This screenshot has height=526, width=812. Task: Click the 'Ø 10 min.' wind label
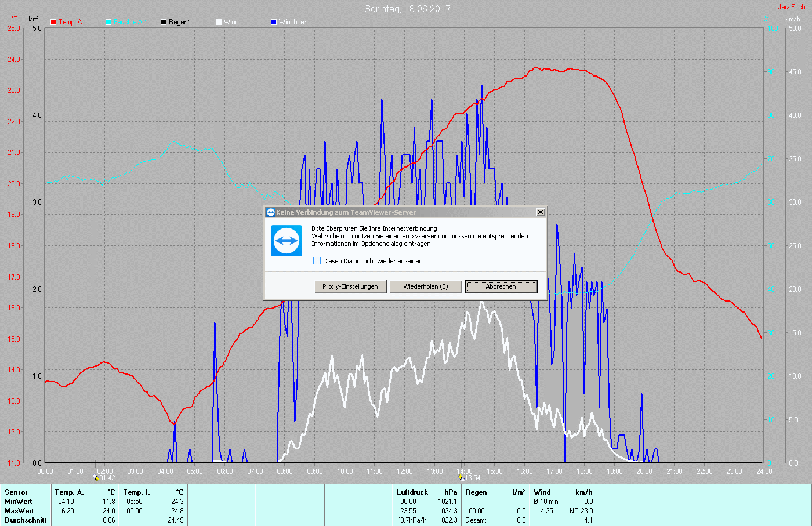(547, 502)
